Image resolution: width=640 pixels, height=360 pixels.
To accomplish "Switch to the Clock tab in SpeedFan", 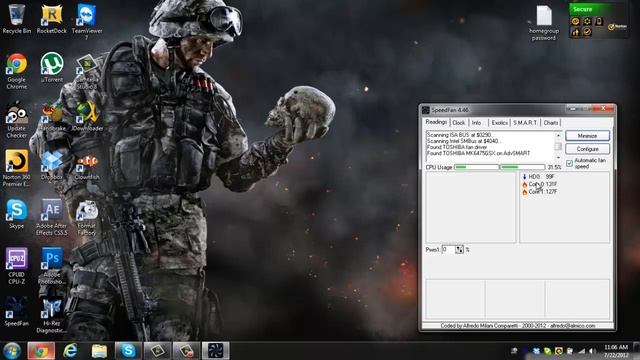I will (x=458, y=122).
